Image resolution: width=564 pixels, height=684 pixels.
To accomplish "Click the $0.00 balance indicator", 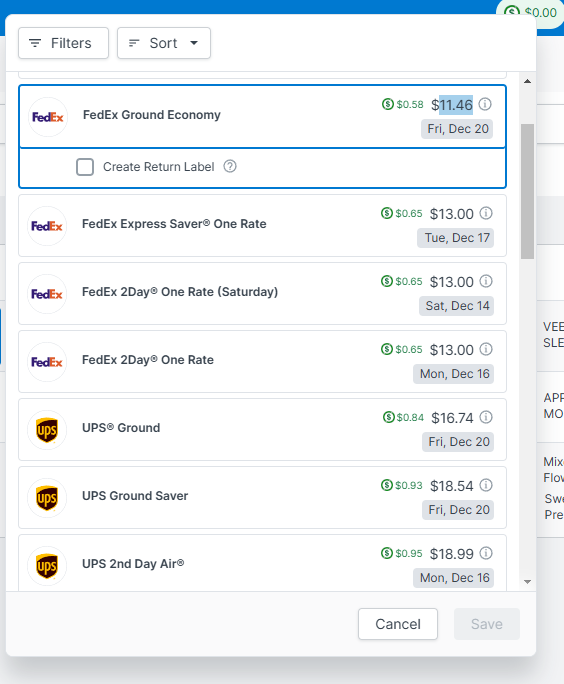I will coord(530,12).
